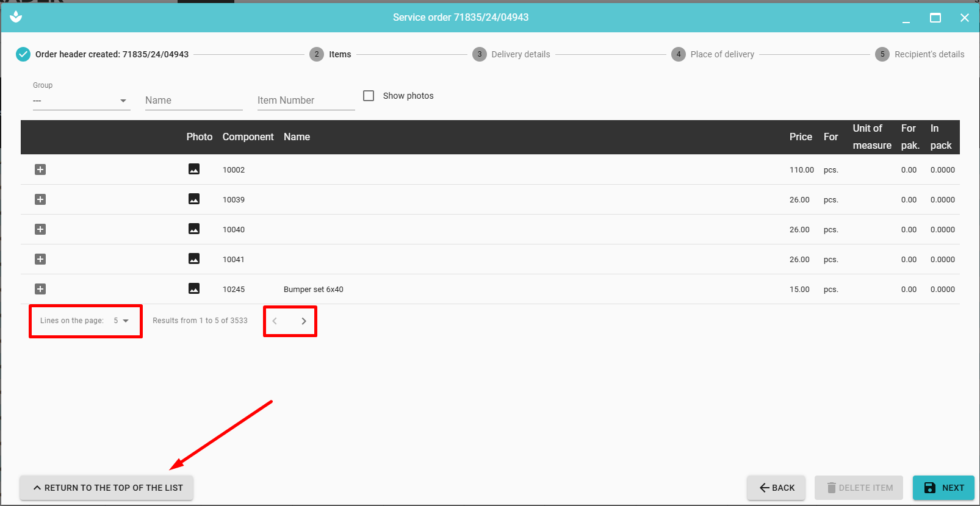Click the NEXT button
The image size is (980, 506).
click(943, 488)
